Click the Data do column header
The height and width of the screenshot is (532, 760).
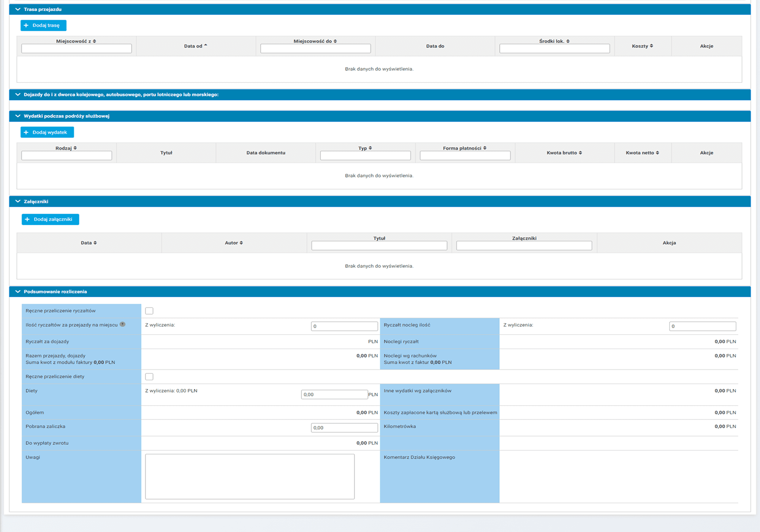(435, 46)
